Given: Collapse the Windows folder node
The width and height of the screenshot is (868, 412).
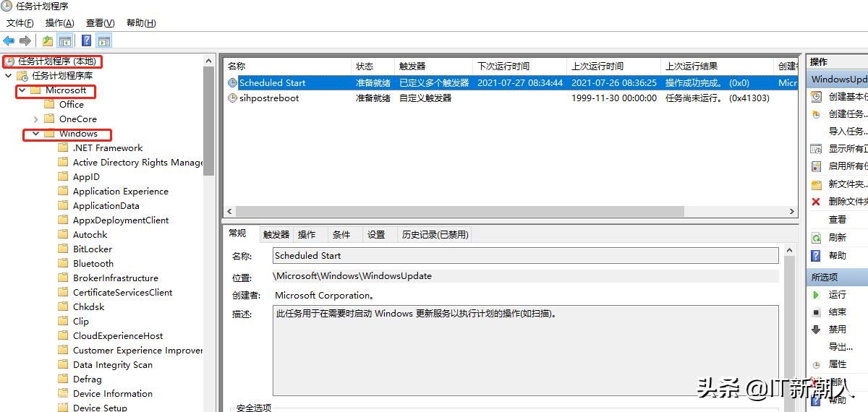Looking at the screenshot, I should click(x=36, y=134).
